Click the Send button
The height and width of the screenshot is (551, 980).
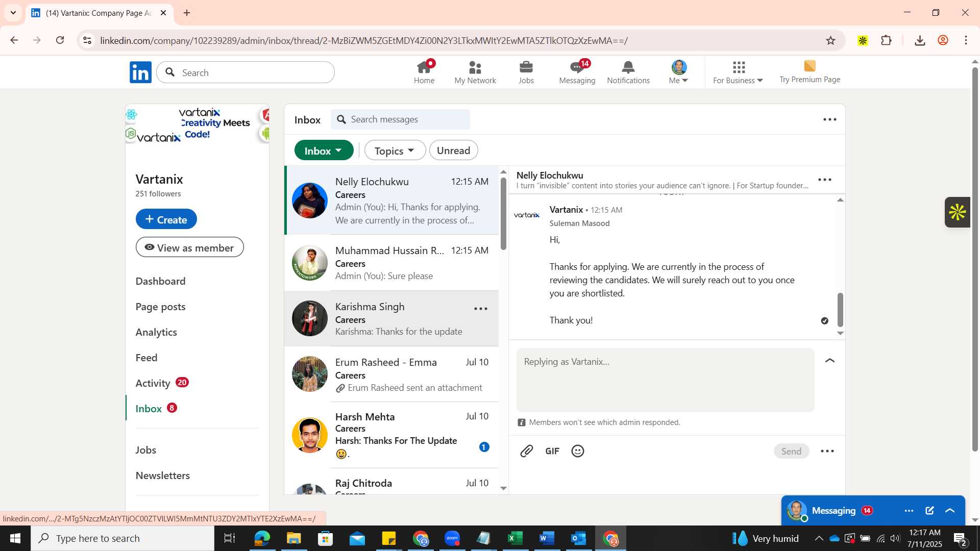[x=792, y=451]
